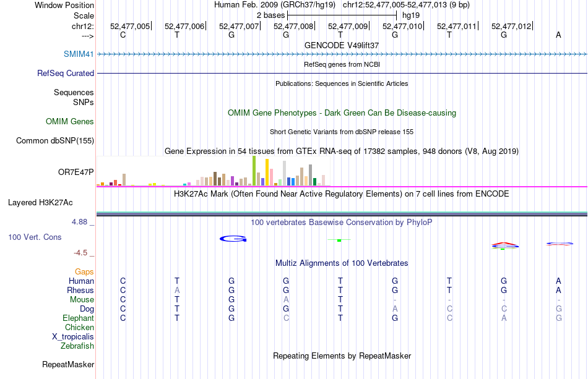Click the C base in top sequence row

[x=123, y=35]
